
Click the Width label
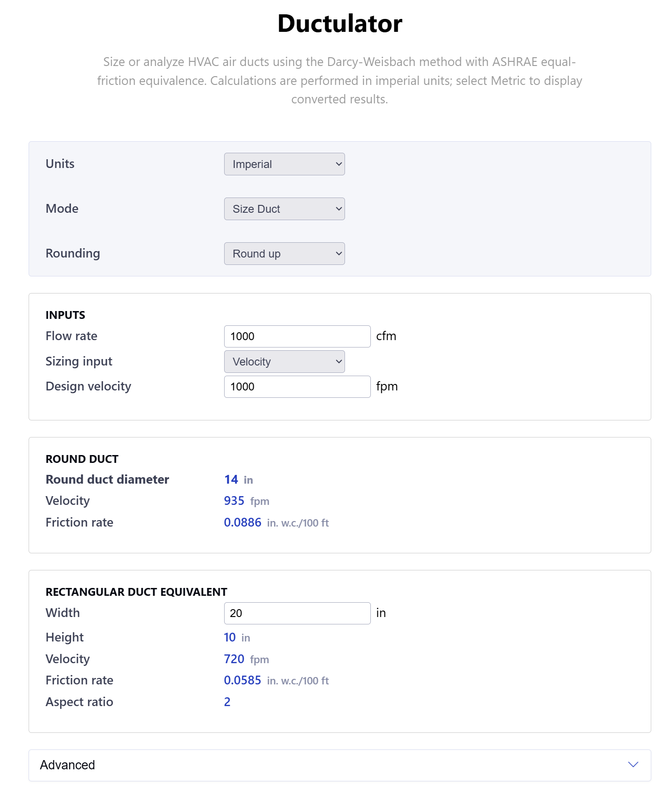pos(62,613)
